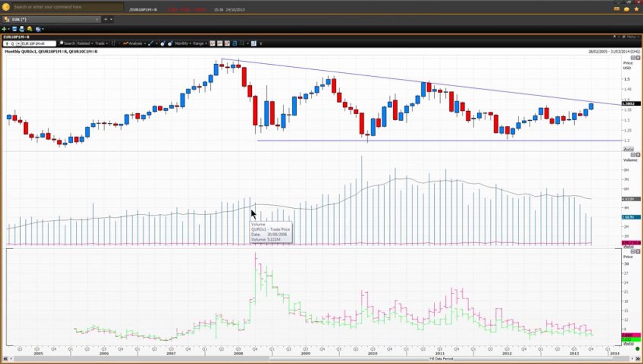Add a new tab with plus button
Screen dimensions: 643x364
tap(106, 19)
